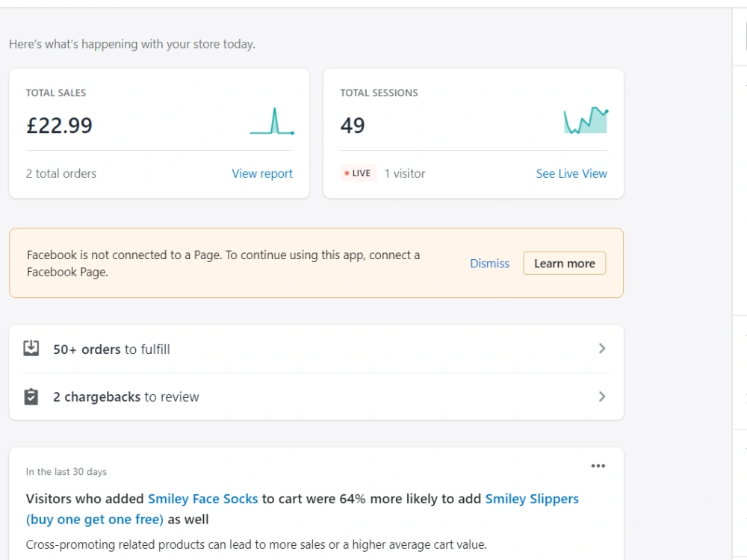Screen dimensions: 747x560
Task: Click the Here's what's happening with your store text
Action: [132, 44]
